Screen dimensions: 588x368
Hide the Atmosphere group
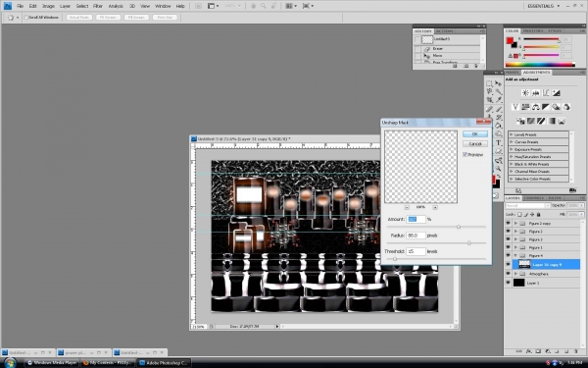coord(508,274)
